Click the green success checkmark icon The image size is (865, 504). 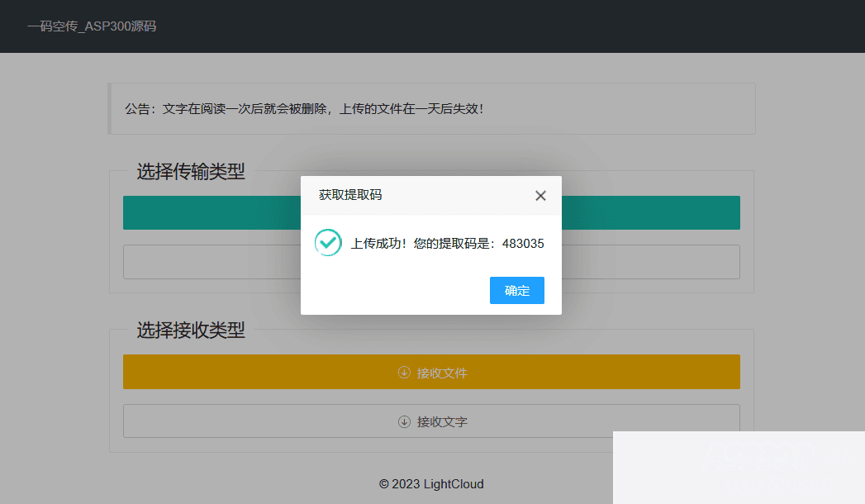coord(328,243)
